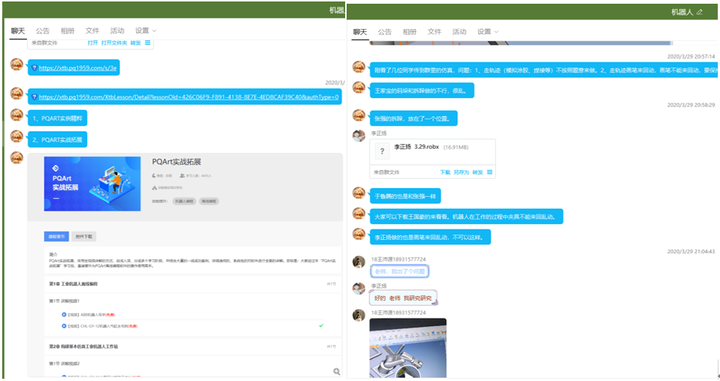720x381 pixels.
Task: Click the shield icon before the short xtb link
Action: click(34, 68)
